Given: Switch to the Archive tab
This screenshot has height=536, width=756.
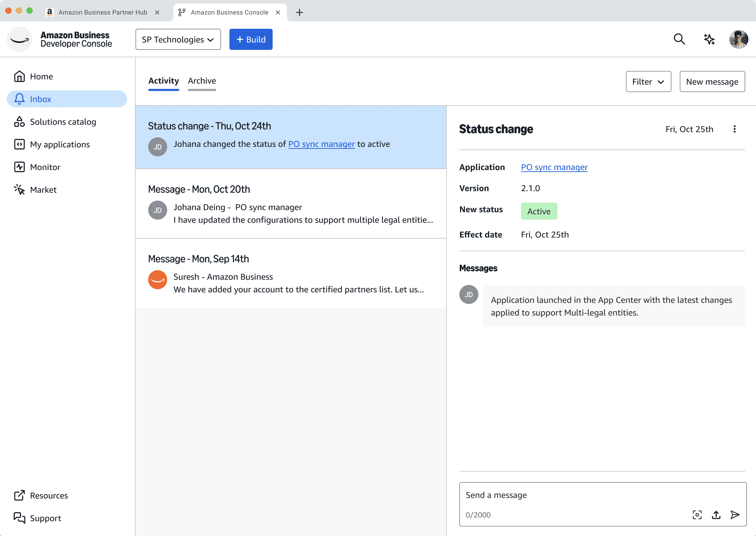Looking at the screenshot, I should [202, 81].
